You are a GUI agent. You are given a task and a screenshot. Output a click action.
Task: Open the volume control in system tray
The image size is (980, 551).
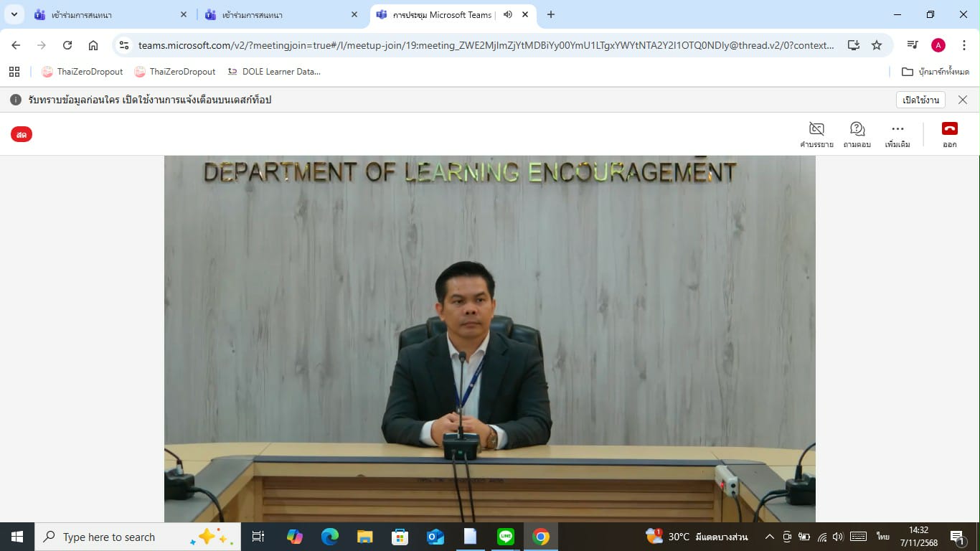[838, 537]
